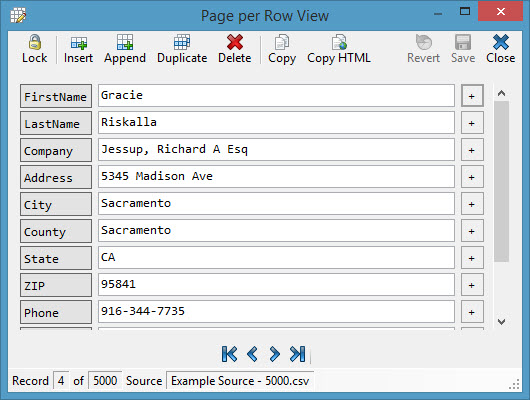The height and width of the screenshot is (400, 530).
Task: Click the FirstName label button
Action: click(x=56, y=96)
